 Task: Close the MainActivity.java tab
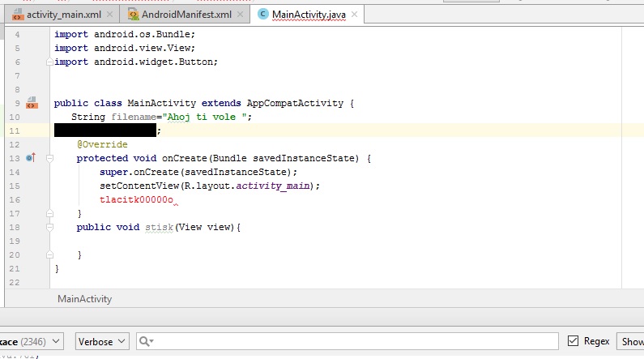pos(355,15)
